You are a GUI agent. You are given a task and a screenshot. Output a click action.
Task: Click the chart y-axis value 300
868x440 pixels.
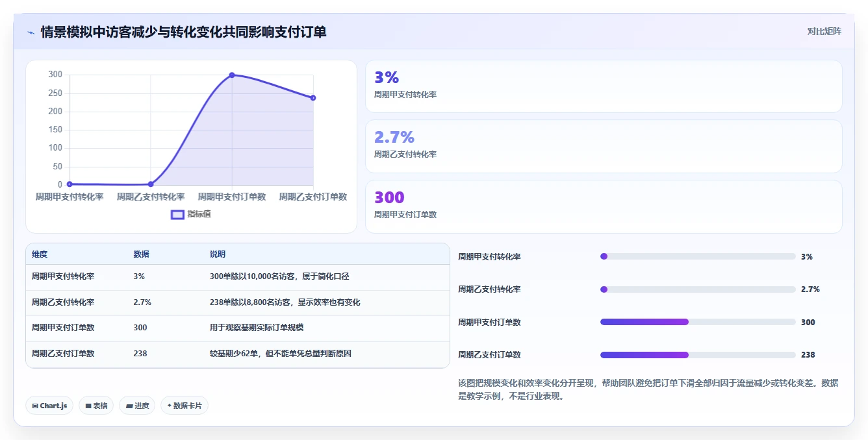coord(55,75)
